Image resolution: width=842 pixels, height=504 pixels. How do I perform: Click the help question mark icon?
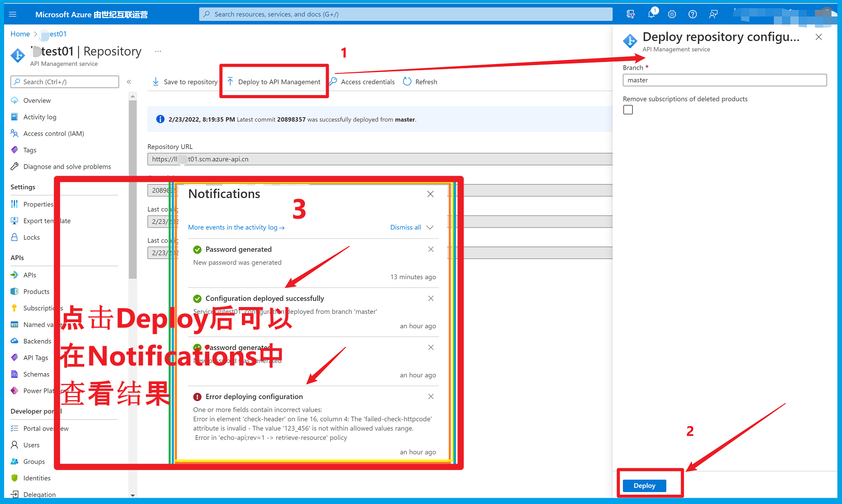point(693,14)
